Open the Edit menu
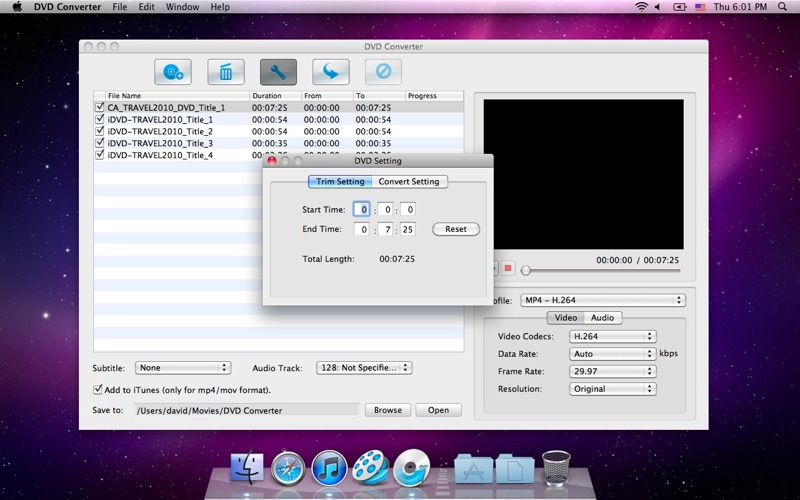This screenshot has width=800, height=500. click(146, 7)
